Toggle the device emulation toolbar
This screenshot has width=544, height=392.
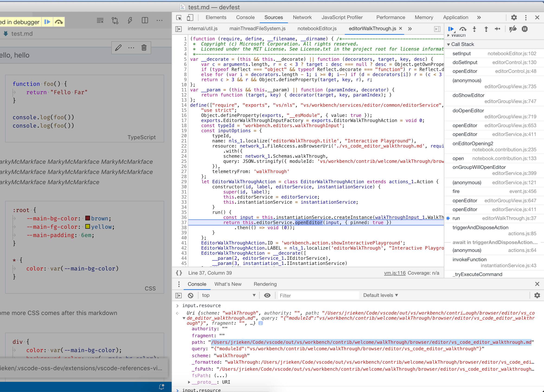(x=190, y=18)
